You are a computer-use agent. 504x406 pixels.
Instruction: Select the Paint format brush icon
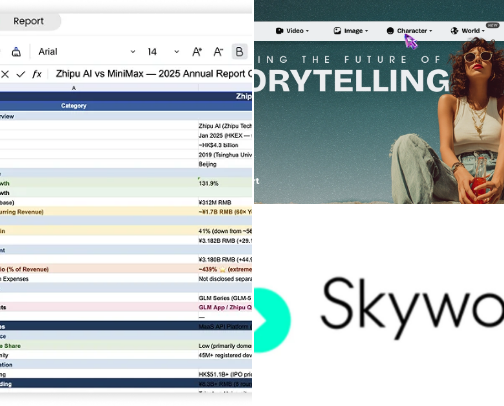point(16,52)
